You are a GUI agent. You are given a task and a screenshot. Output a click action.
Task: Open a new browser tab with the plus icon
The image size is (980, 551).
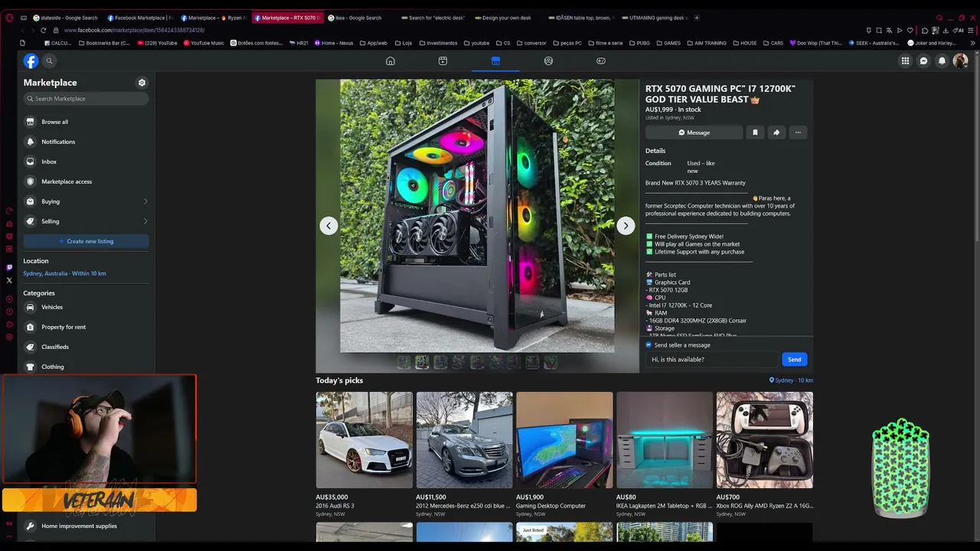[697, 18]
